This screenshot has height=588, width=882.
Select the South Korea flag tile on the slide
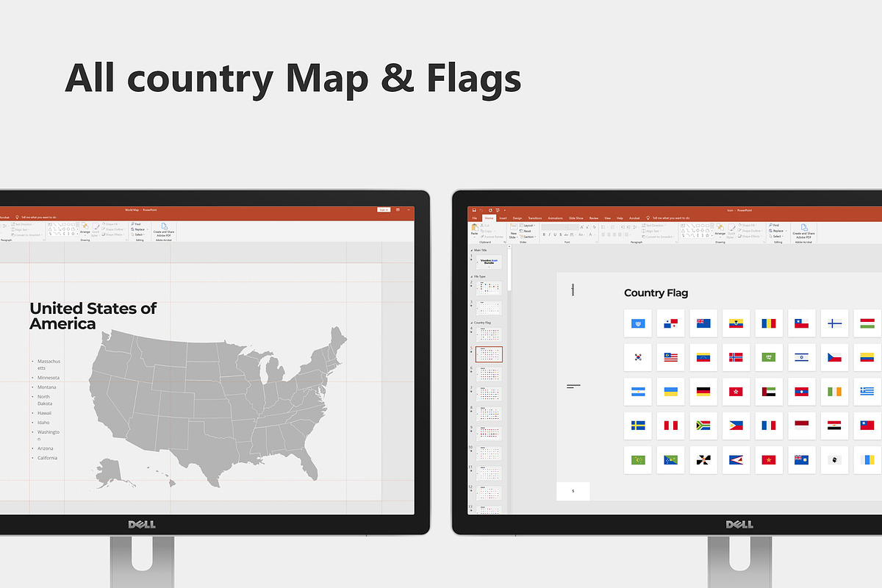pos(637,357)
